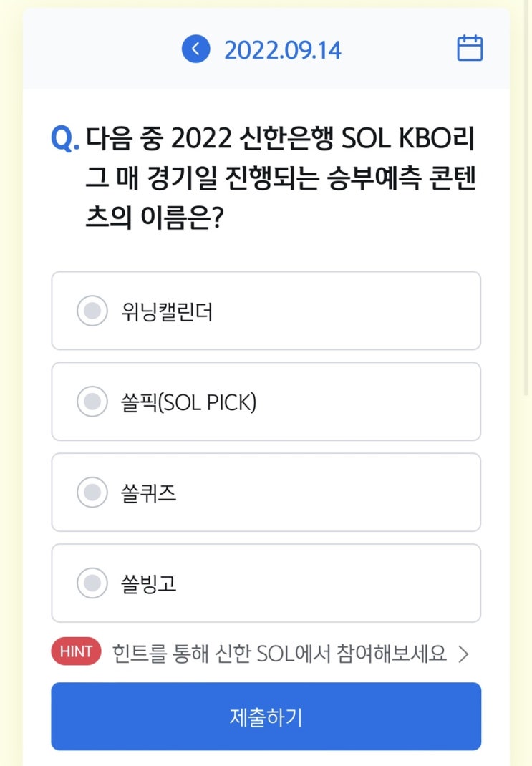Click the quiz question text starting 다음 중 2022
532x766 pixels.
pyautogui.click(x=279, y=137)
